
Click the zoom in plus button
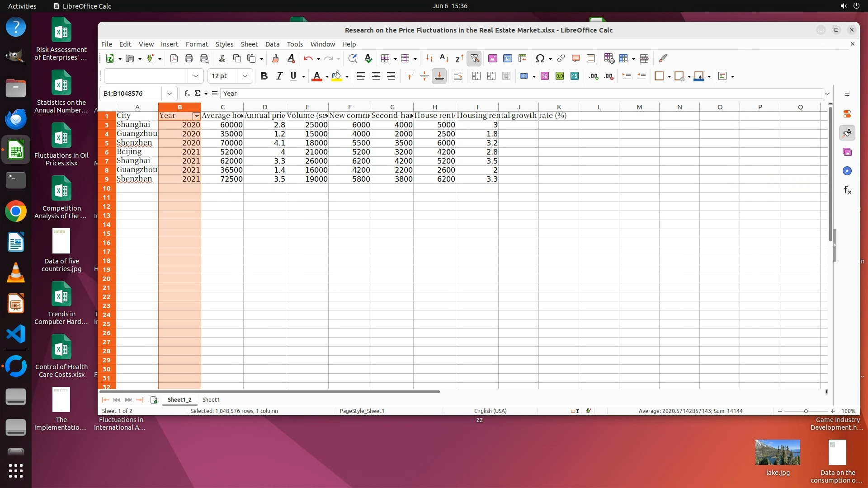[833, 411]
